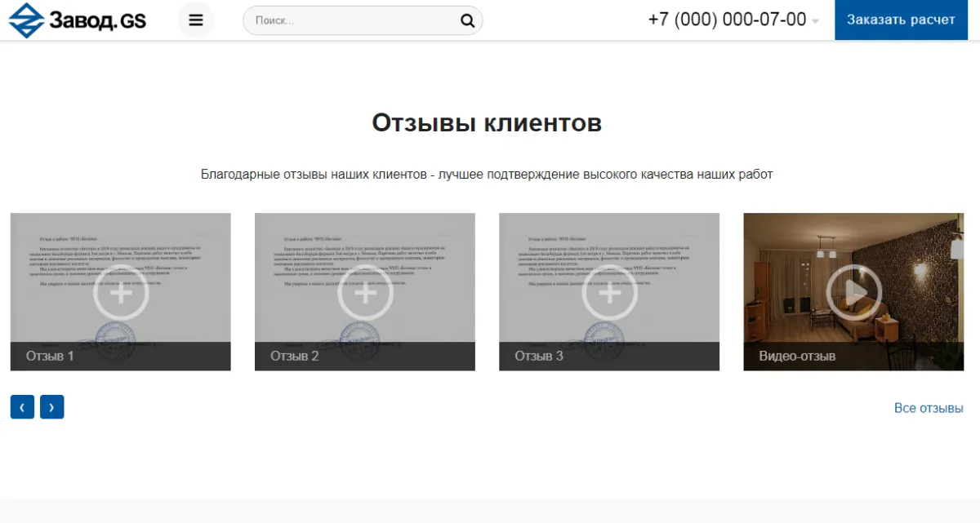
Task: Open the hamburger navigation menu
Action: pos(196,20)
